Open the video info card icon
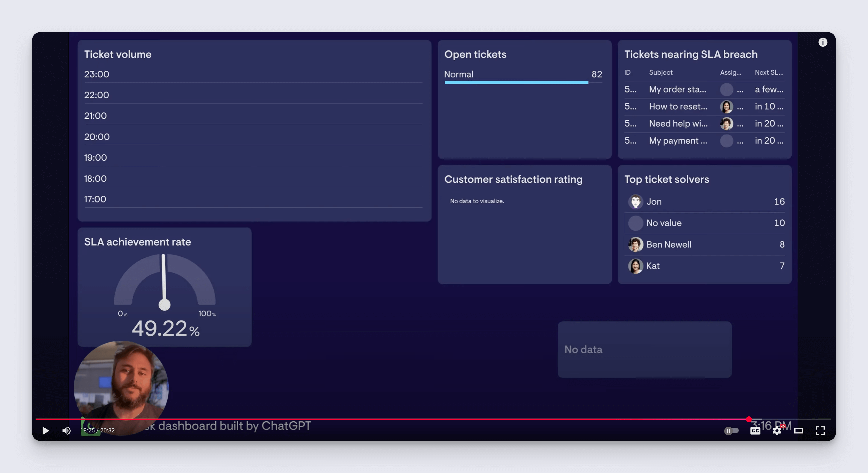 (823, 42)
